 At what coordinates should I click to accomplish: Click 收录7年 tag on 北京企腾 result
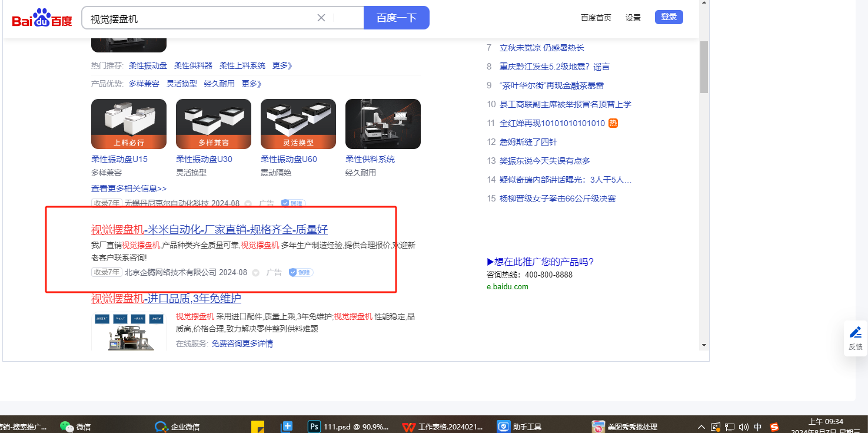pos(107,272)
